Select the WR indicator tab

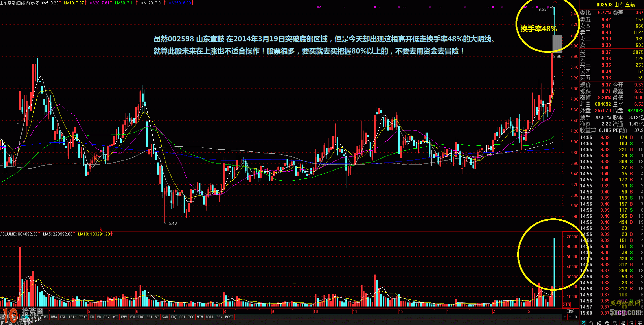click(157, 317)
